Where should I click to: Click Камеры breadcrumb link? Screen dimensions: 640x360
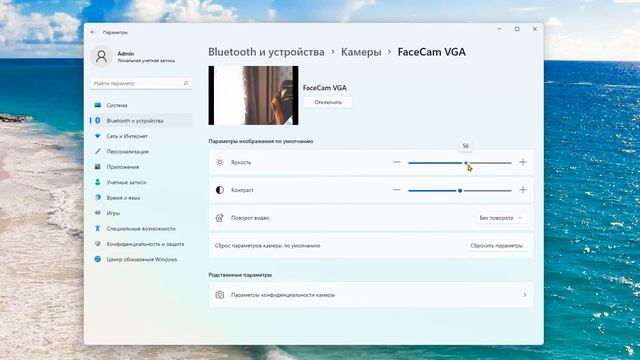[x=361, y=52]
